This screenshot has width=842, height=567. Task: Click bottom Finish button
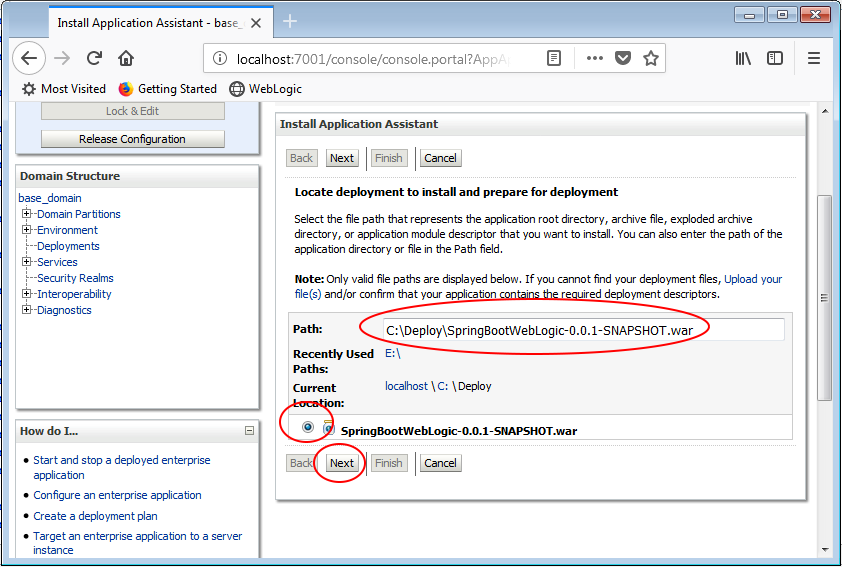(389, 463)
